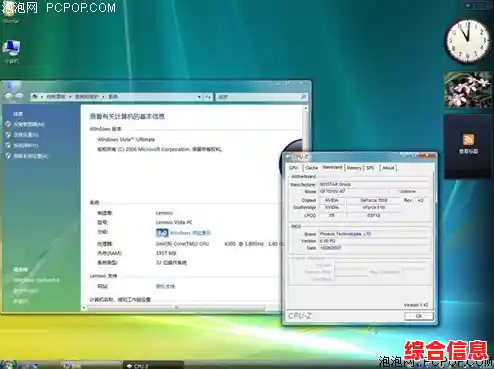
Task: Switch to the About tab in CPU-Z
Action: pyautogui.click(x=388, y=168)
